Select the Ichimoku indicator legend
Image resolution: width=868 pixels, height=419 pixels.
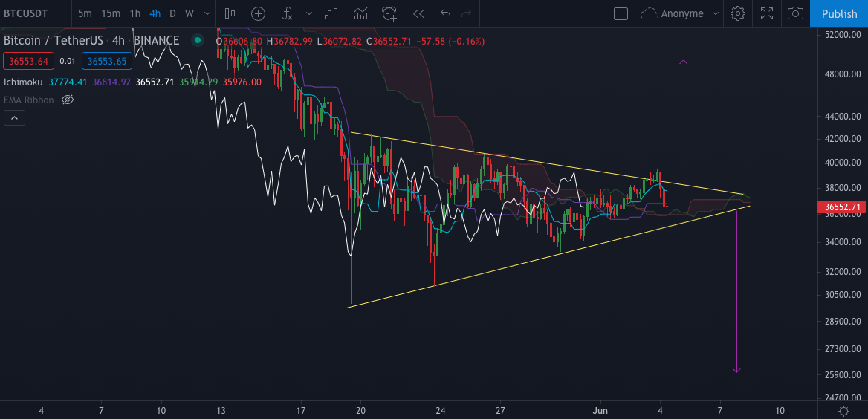point(24,82)
